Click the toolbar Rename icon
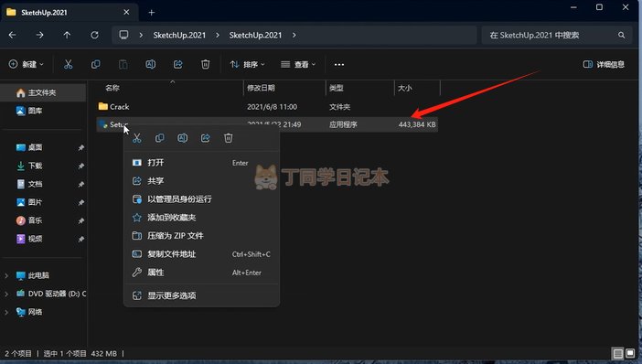Image resolution: width=642 pixels, height=364 pixels. (x=150, y=64)
